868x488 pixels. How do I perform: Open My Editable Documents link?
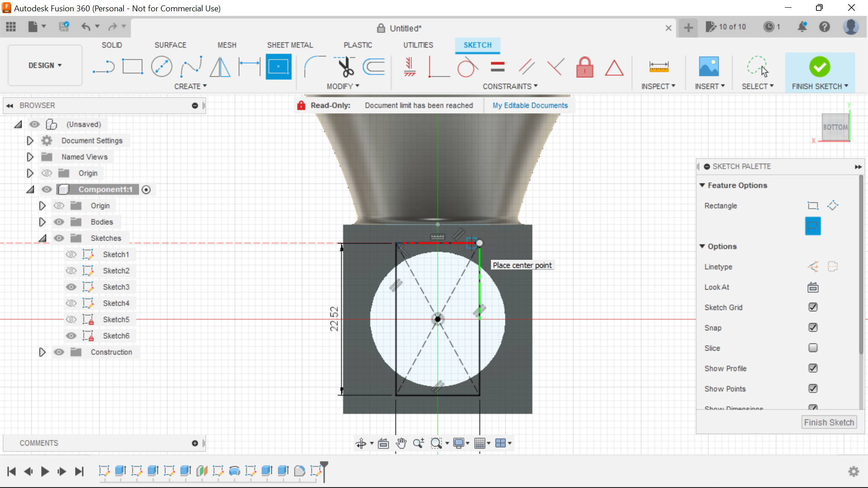pyautogui.click(x=530, y=105)
